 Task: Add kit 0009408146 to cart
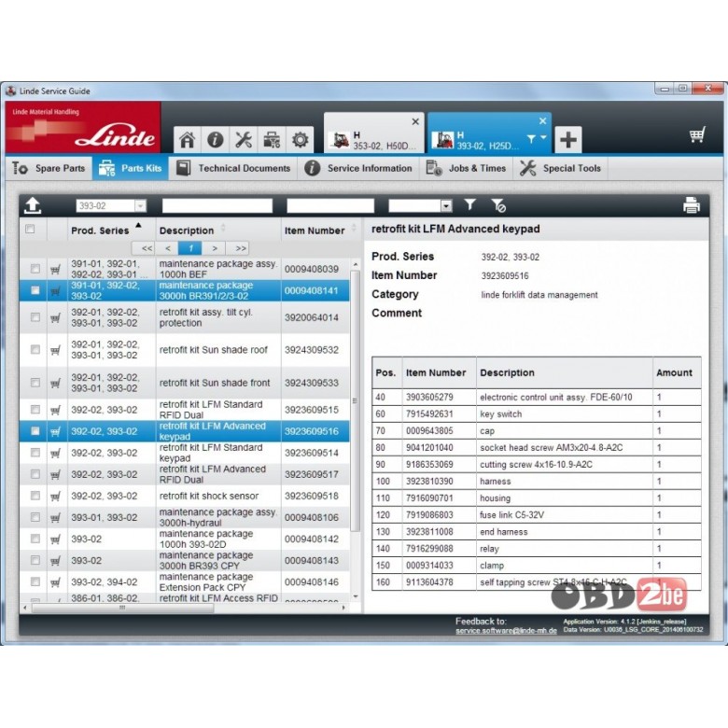[55, 582]
